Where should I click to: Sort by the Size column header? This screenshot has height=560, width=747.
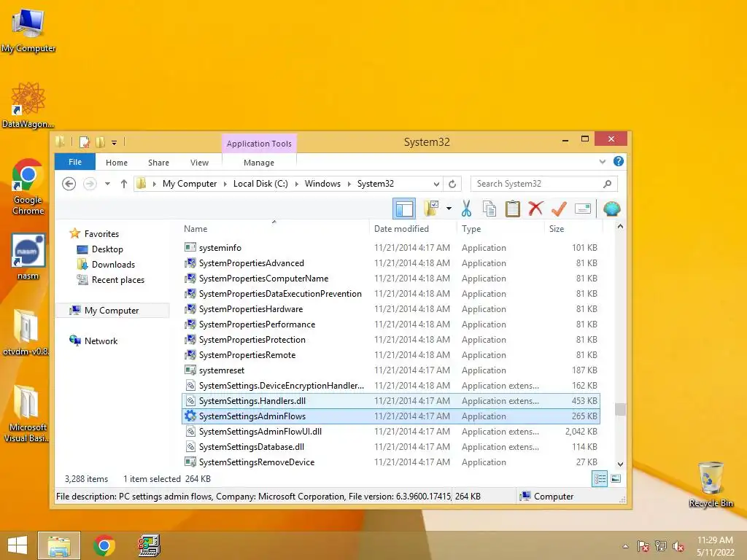tap(573, 228)
